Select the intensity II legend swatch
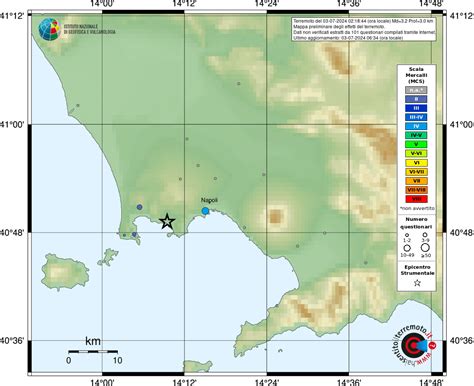 tap(416, 99)
